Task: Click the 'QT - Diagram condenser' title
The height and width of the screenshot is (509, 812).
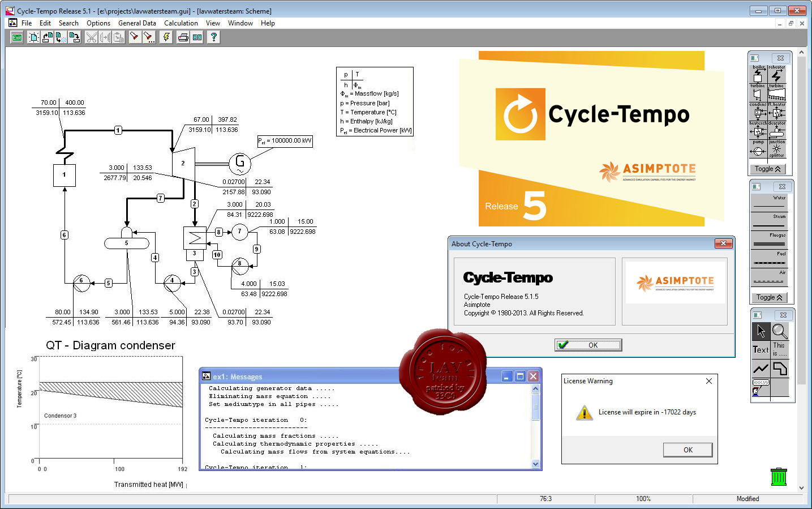Action: (x=110, y=345)
